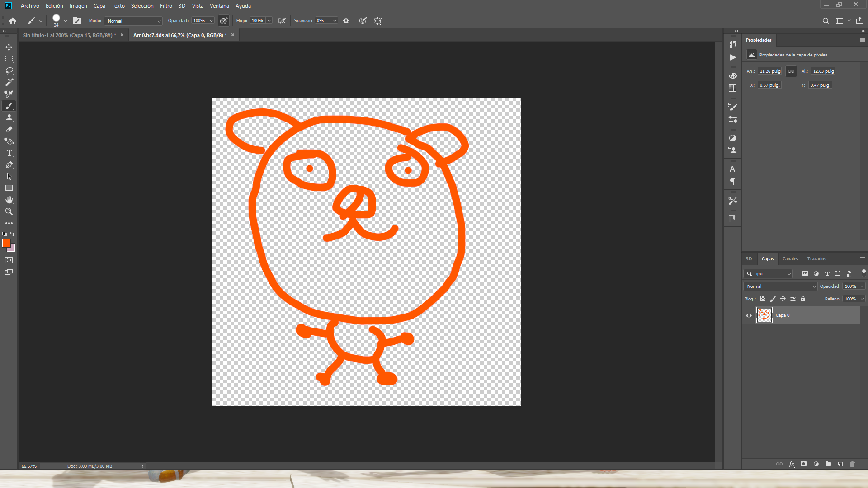Switch to the Canales tab

click(x=790, y=259)
